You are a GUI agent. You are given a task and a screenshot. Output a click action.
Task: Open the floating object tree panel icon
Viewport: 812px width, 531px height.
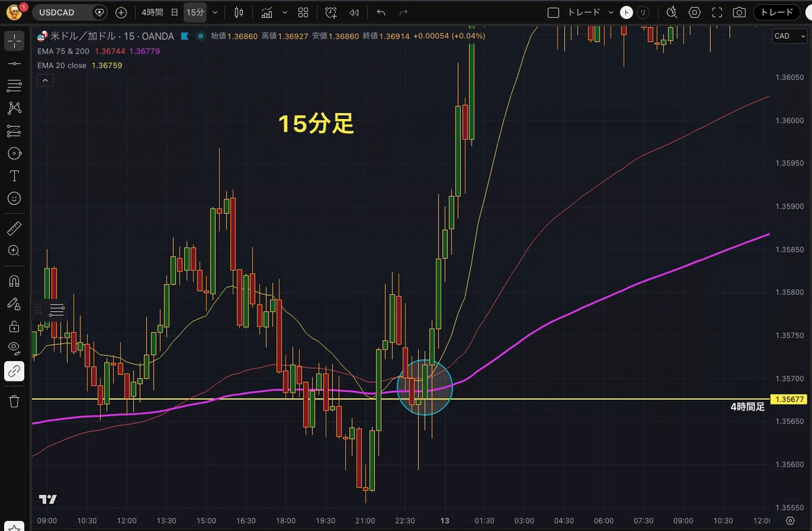point(57,310)
